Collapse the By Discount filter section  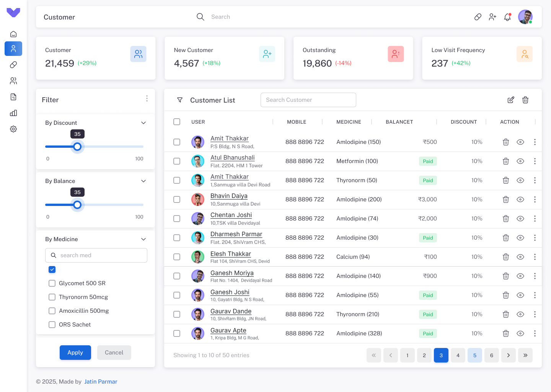pyautogui.click(x=143, y=123)
